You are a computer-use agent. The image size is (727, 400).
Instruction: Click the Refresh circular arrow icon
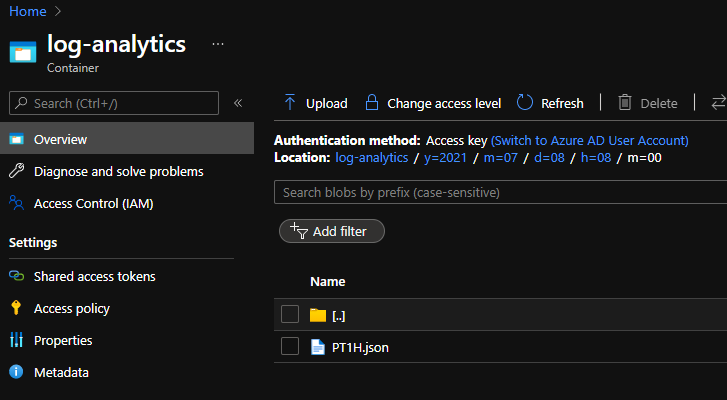tap(525, 102)
